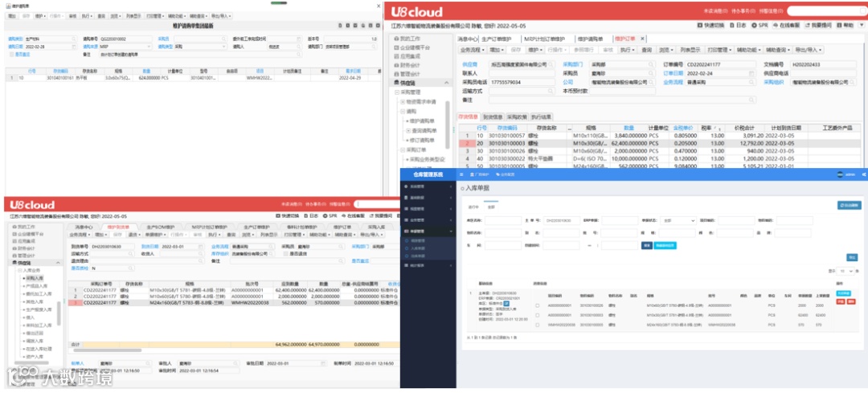Image resolution: width=868 pixels, height=393 pixels.
Task: Click the share icon right of admin
Action: [x=862, y=174]
